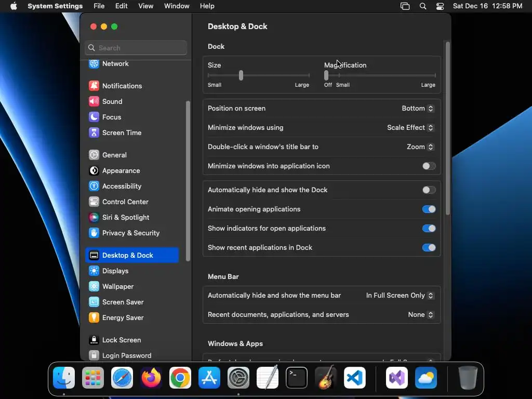Open Wallpaper settings
Image resolution: width=532 pixels, height=399 pixels.
[x=132, y=287]
